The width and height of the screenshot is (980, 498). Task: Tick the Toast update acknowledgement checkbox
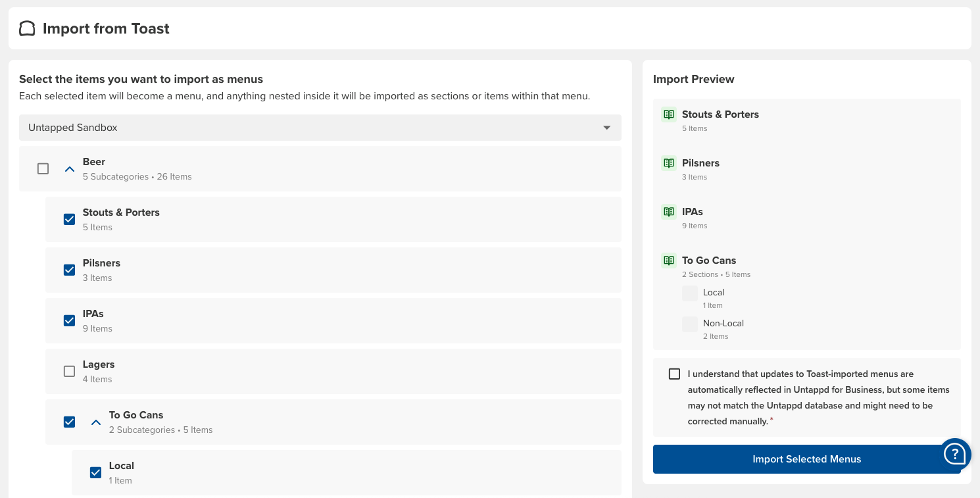(x=674, y=374)
